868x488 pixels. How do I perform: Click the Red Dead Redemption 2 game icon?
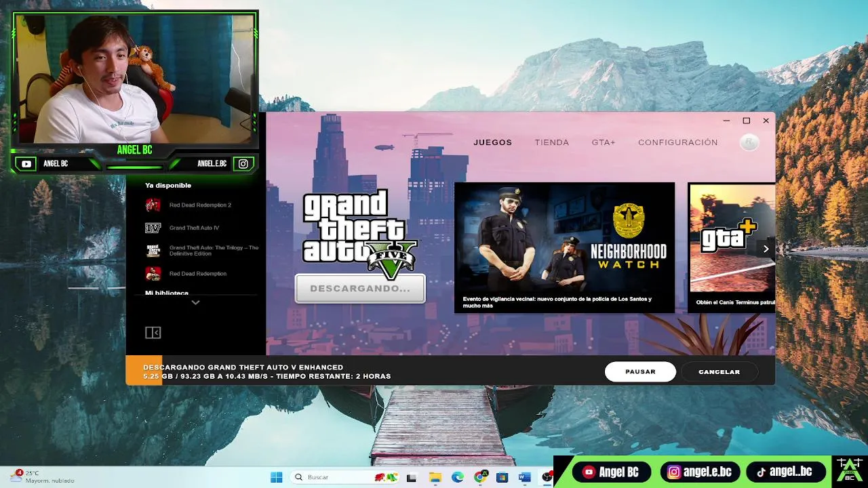click(x=153, y=205)
